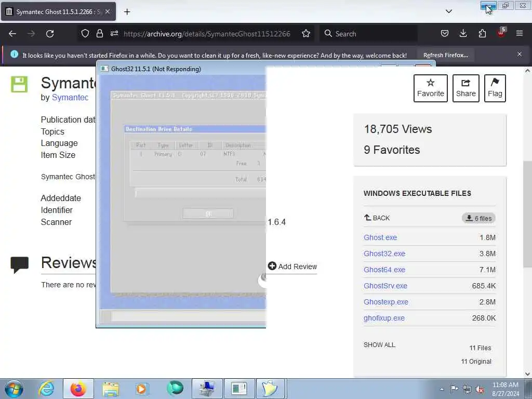Click the Reviews speech bubble icon
Screen dimensions: 532x399
[19, 264]
